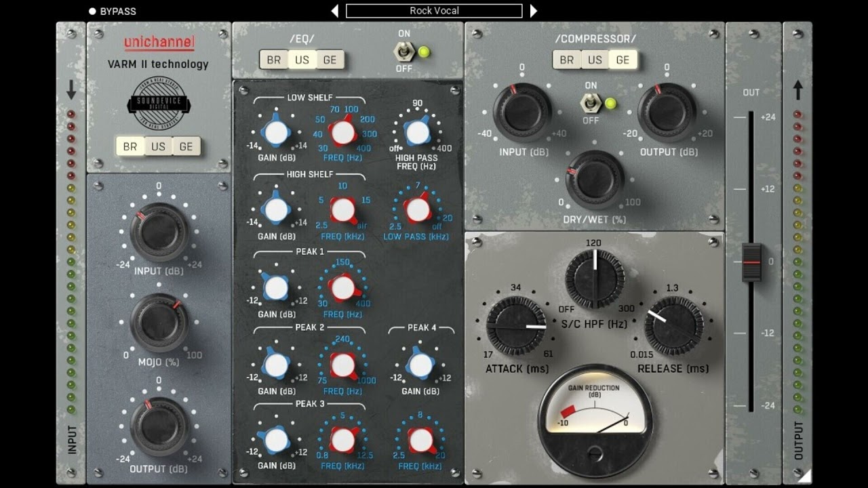This screenshot has width=868, height=488.
Task: Flip the Compressor on/off switch
Action: pos(590,103)
